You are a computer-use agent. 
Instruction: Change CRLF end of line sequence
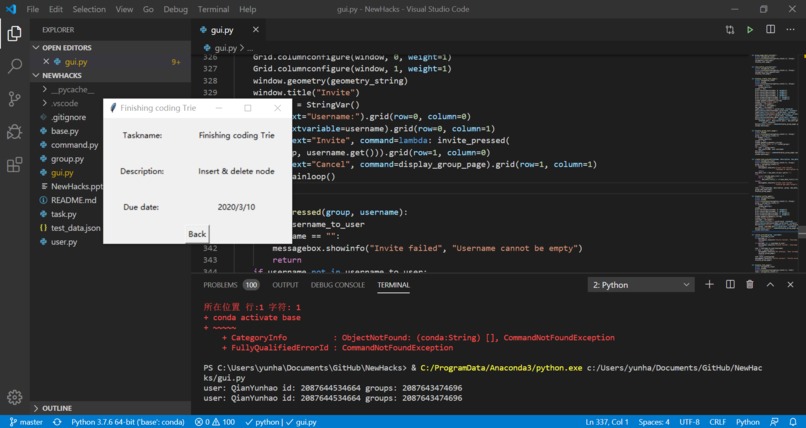(x=718, y=422)
